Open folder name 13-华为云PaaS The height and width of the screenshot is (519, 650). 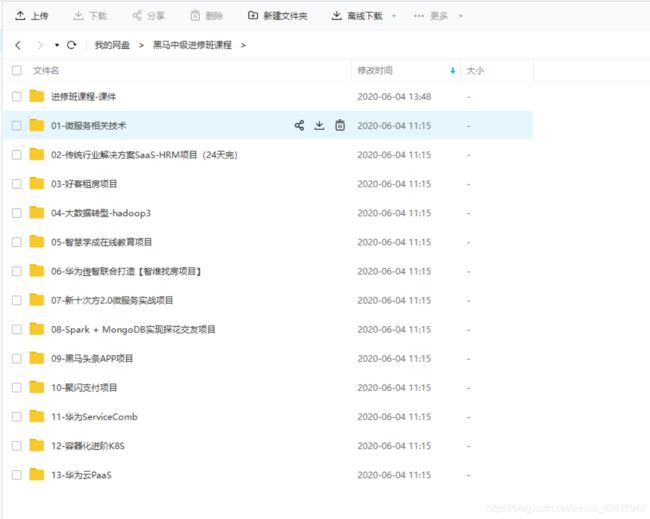click(x=81, y=475)
